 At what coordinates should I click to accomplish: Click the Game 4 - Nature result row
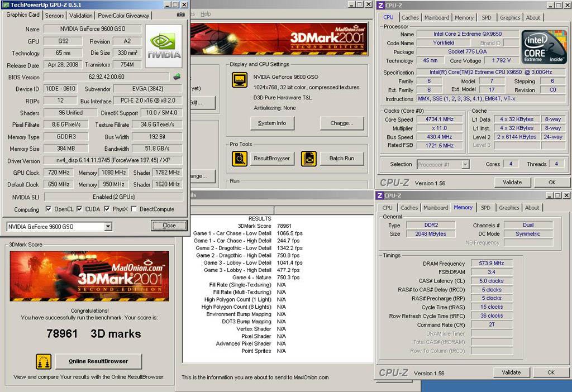266,278
